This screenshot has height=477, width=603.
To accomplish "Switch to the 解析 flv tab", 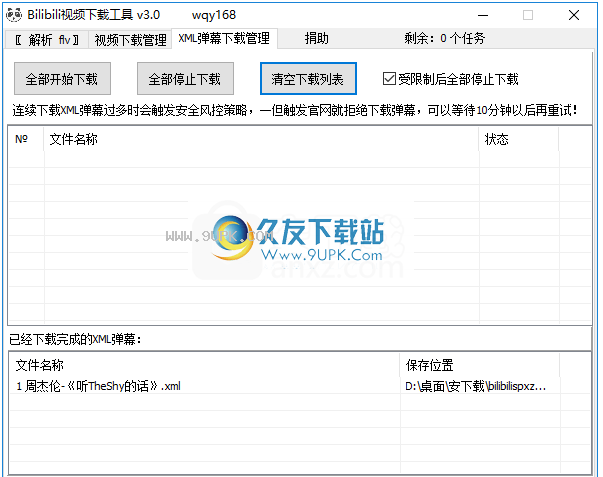I will coord(47,40).
